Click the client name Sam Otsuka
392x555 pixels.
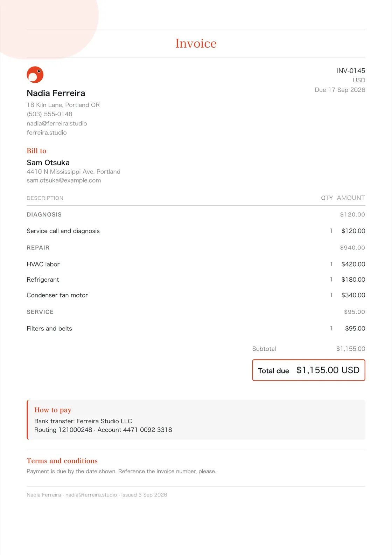coord(48,163)
